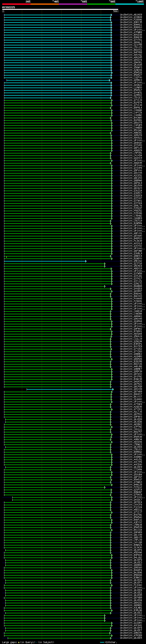The height and width of the screenshot is (644, 146).
Task: Open hit UniRef100_A7PWR8
Action: pyautogui.click(x=131, y=32)
